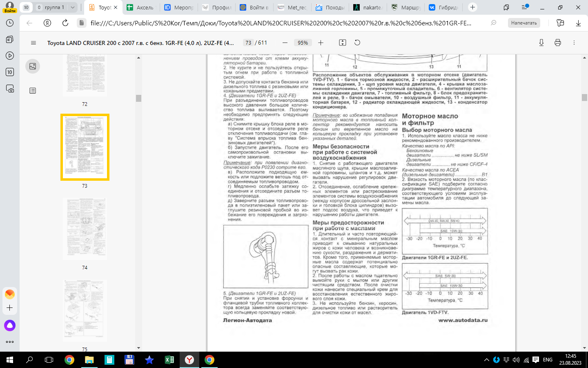Click the tab group counter 10
This screenshot has height=368, width=588.
[26, 7]
